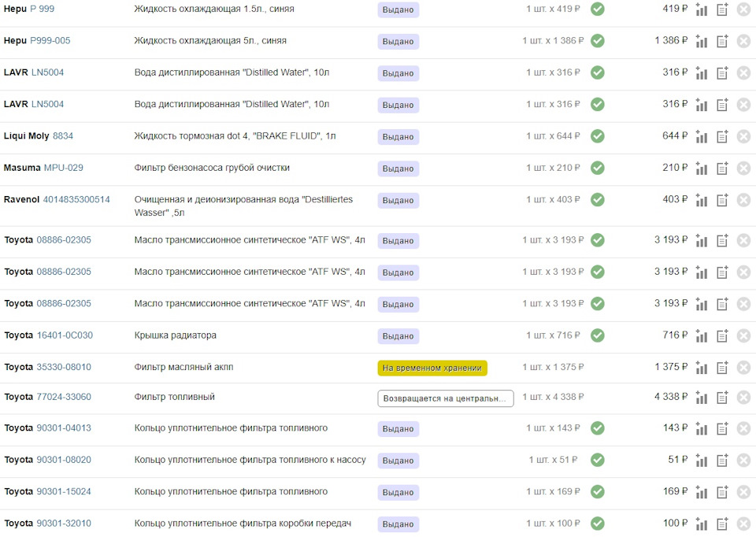This screenshot has width=756, height=537.
Task: Open the "Возвращается на центральн..." status box
Action: [x=445, y=398]
